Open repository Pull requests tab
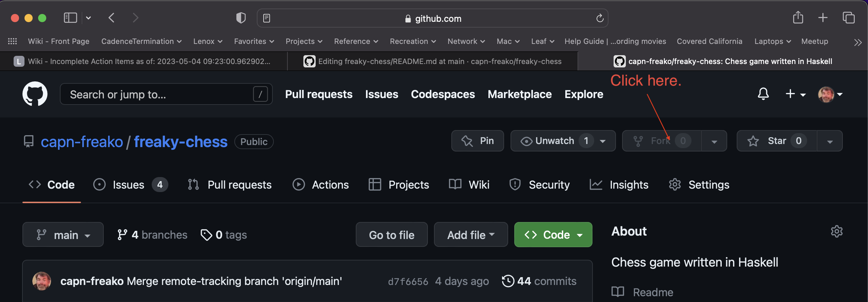Image resolution: width=868 pixels, height=302 pixels. [230, 185]
